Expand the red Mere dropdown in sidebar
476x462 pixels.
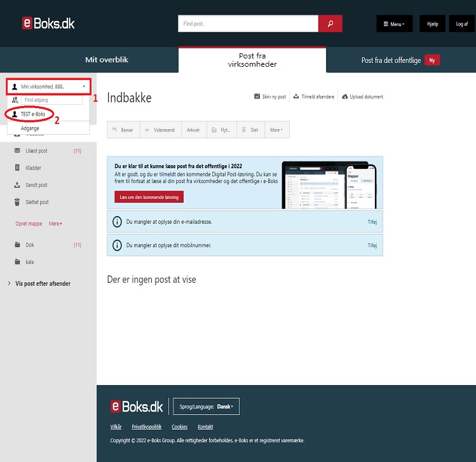coord(55,224)
